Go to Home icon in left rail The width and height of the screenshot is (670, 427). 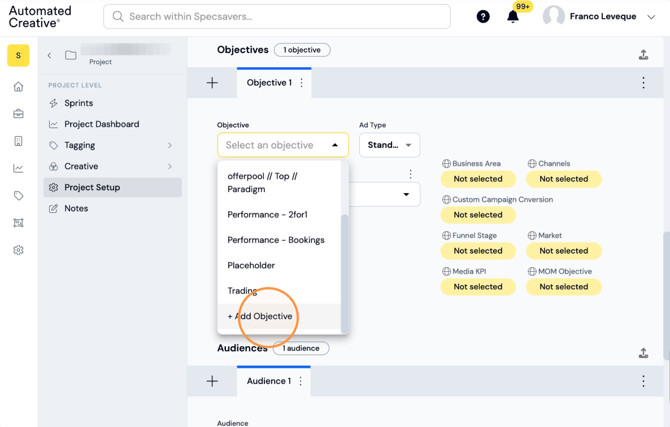[18, 87]
